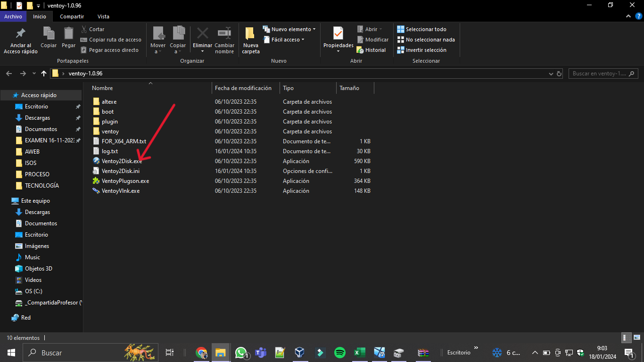Click the Pegar paste icon
Image resolution: width=644 pixels, height=362 pixels.
(x=68, y=34)
